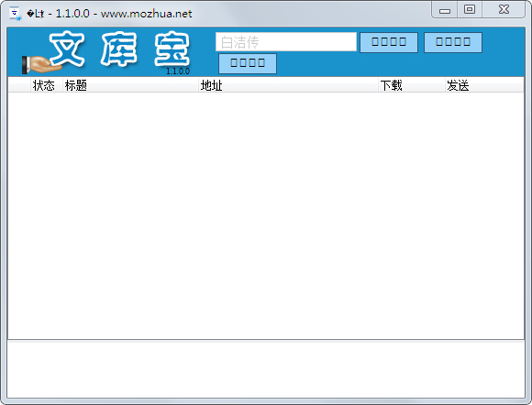Click the 文 character in the logo
This screenshot has height=405, width=532.
[67, 49]
